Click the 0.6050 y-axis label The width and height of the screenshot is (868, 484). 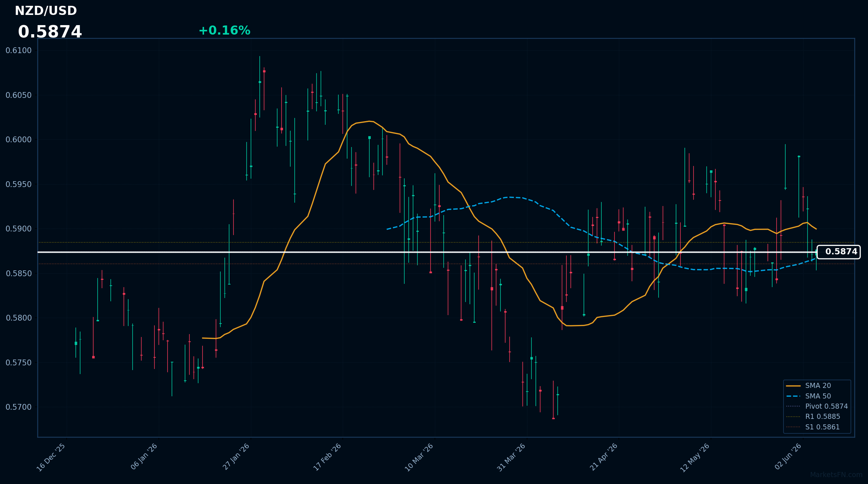[19, 95]
